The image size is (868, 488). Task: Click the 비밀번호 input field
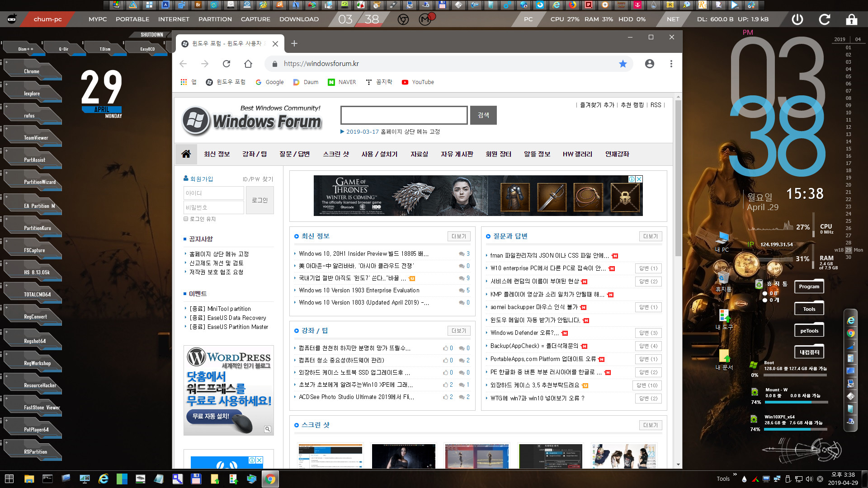(214, 207)
